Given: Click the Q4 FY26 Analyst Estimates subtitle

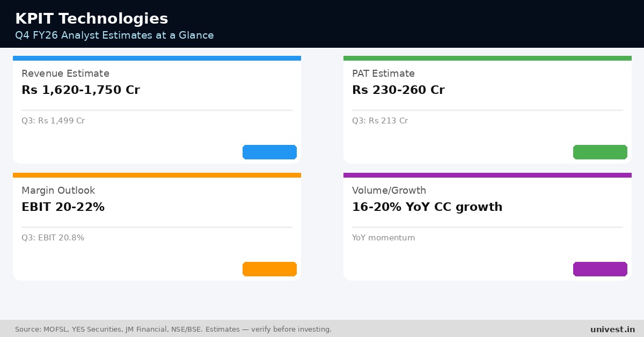Looking at the screenshot, I should [114, 35].
